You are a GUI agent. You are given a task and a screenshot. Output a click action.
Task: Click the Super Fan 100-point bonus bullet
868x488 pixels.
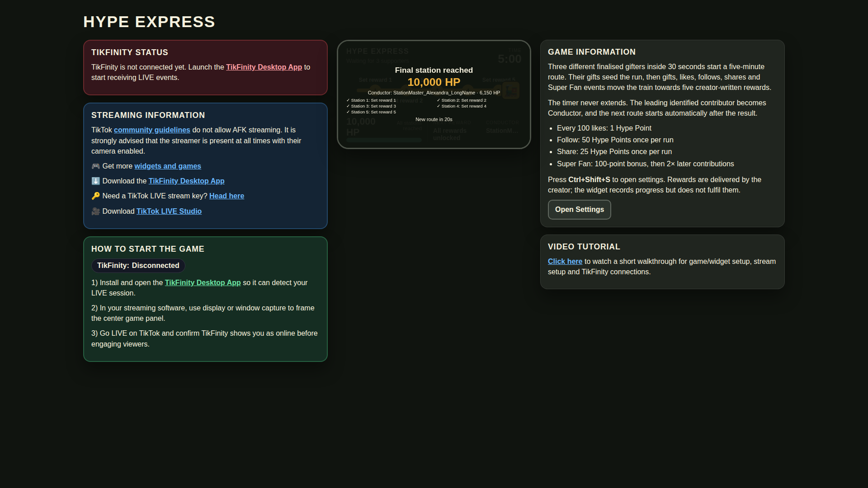tap(645, 164)
